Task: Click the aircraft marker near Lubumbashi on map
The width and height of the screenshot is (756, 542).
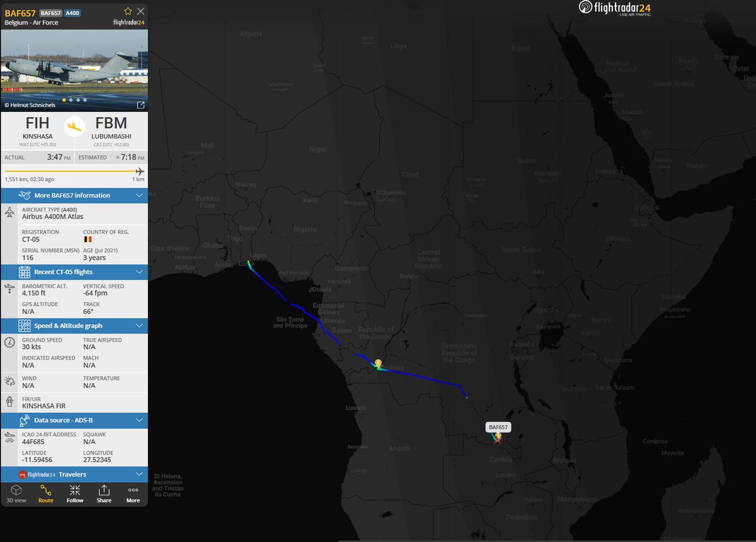Action: tap(497, 439)
